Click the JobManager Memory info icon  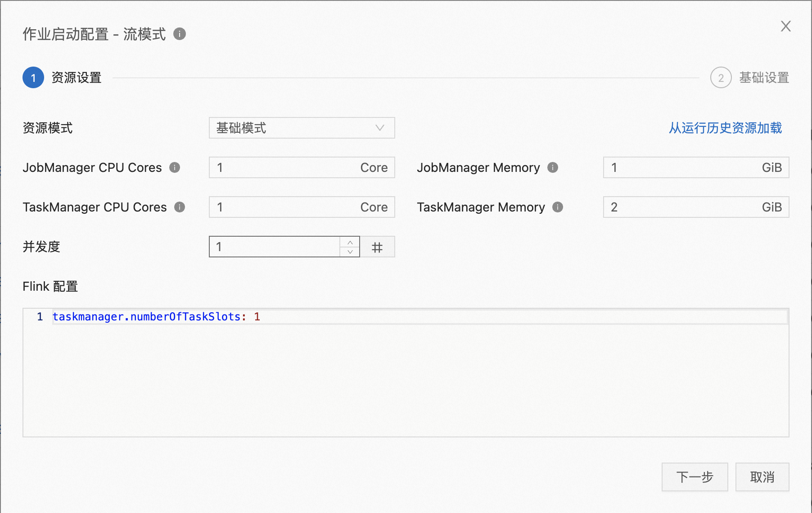click(x=553, y=167)
